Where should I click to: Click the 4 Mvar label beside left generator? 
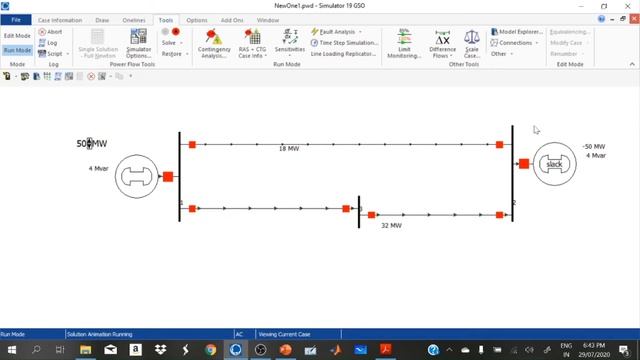[x=98, y=168]
